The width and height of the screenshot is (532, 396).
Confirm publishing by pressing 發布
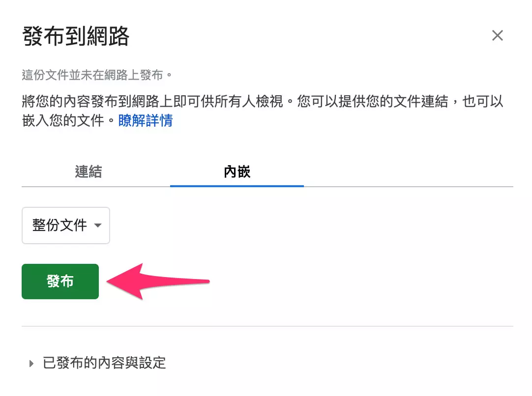pos(60,281)
